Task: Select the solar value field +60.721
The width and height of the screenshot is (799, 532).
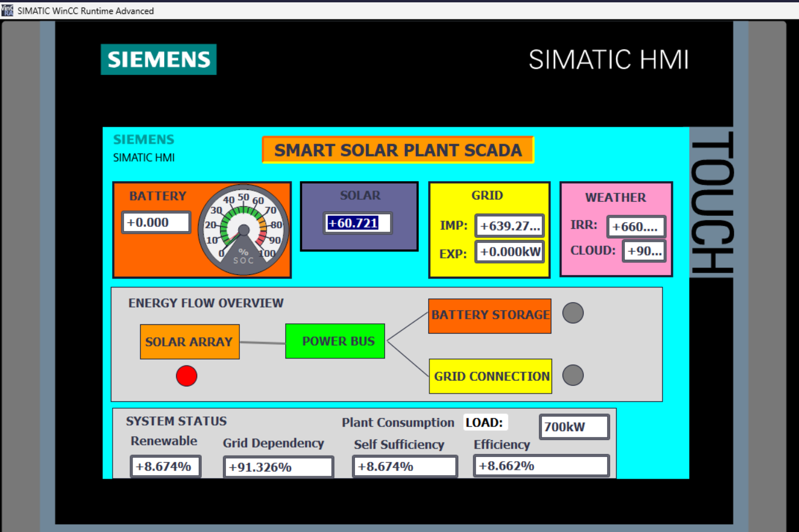Action: coord(357,223)
